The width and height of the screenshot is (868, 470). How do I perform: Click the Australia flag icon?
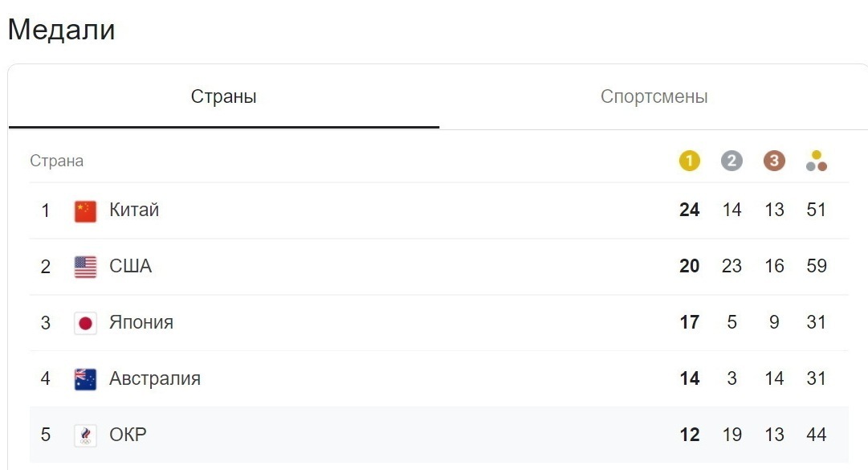pos(85,379)
